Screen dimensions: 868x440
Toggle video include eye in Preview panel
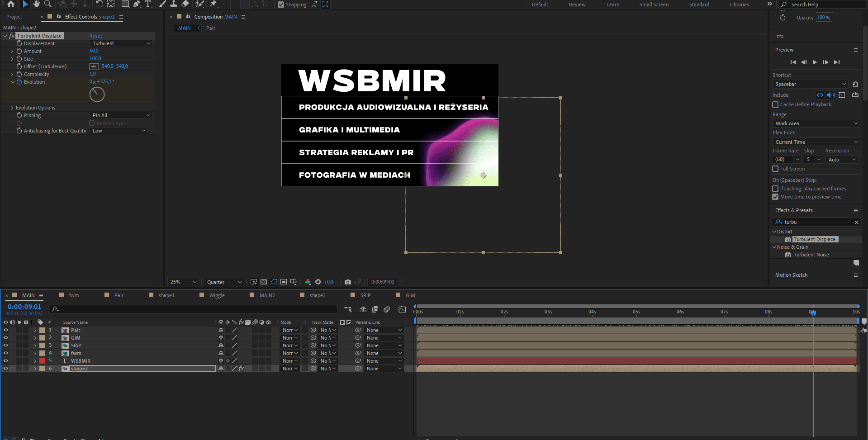coord(820,95)
